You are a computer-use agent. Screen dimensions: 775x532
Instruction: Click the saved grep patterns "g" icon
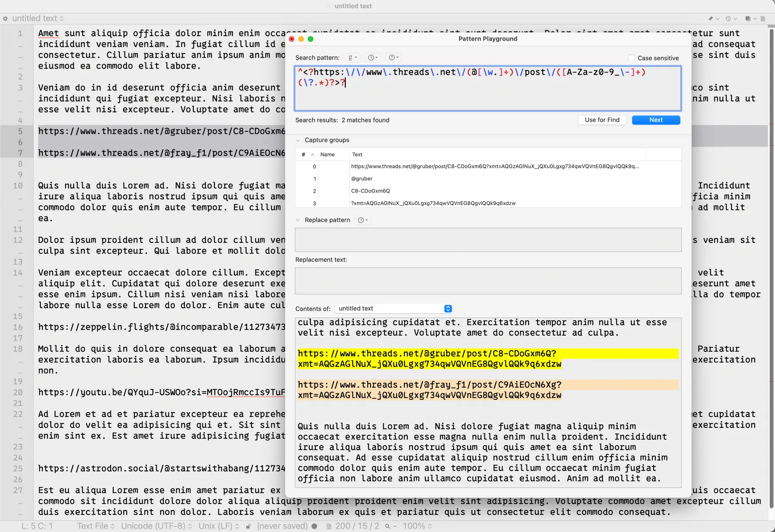click(352, 57)
